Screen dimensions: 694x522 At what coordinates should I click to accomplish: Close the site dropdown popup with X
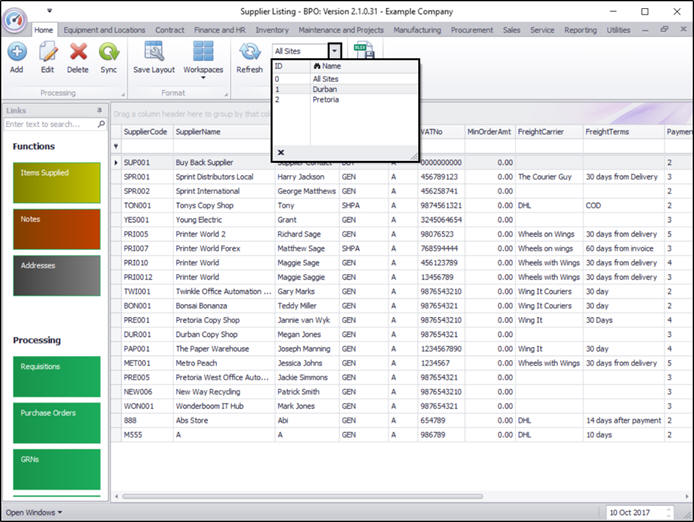pos(281,153)
